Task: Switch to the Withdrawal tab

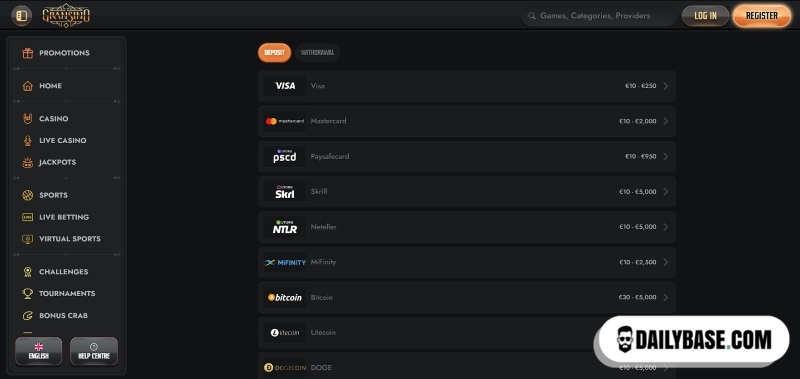Action: click(317, 53)
